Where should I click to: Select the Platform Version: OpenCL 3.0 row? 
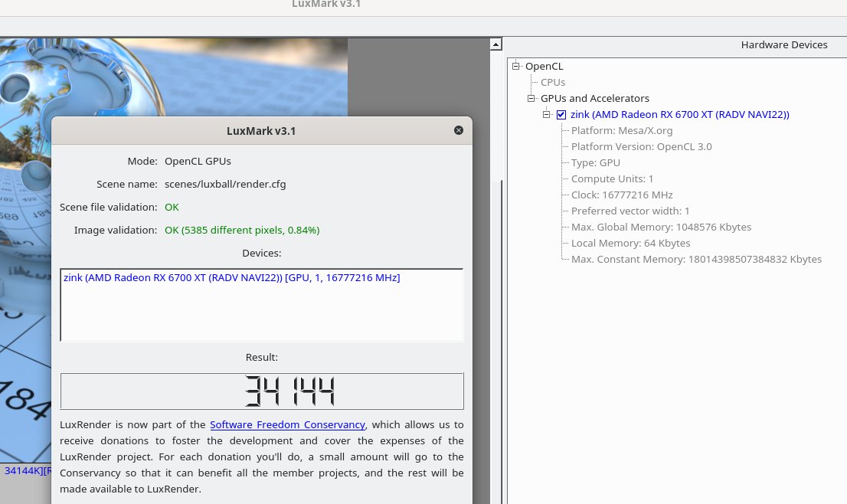coord(641,147)
